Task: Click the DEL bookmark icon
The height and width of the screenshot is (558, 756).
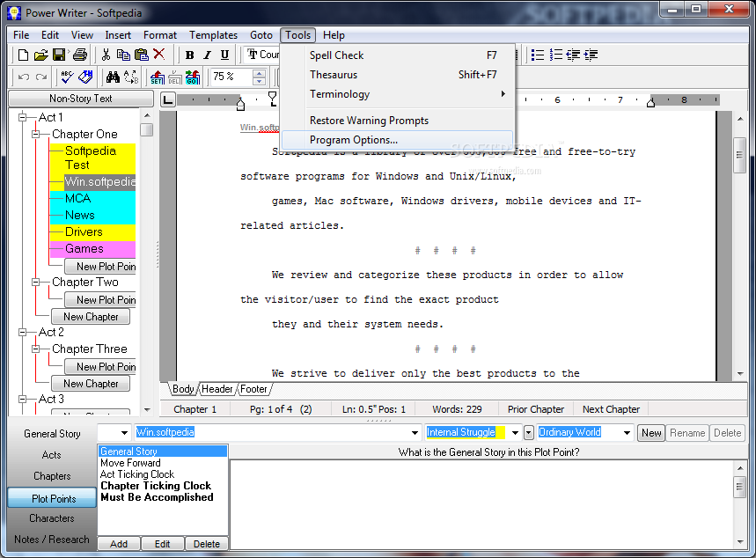Action: [175, 77]
